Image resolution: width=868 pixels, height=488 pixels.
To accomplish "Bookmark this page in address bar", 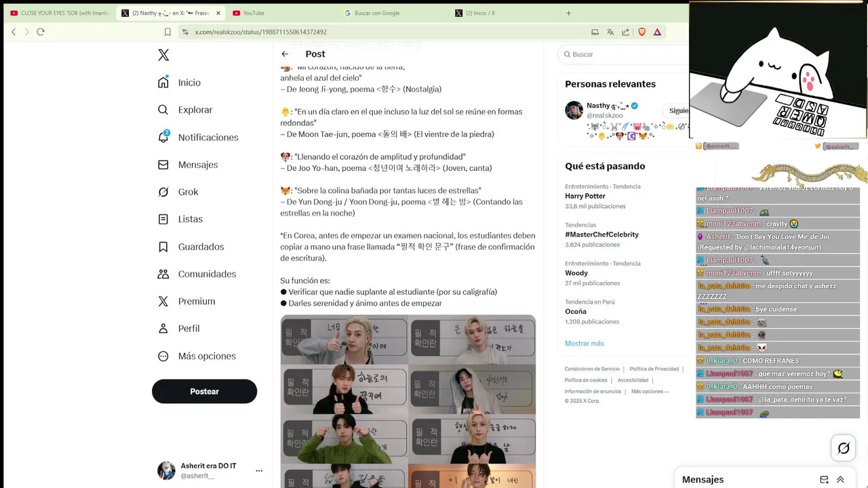I will [167, 32].
